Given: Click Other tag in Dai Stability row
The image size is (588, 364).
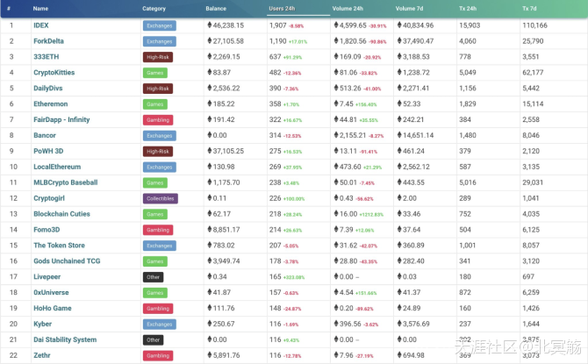Looking at the screenshot, I should coord(153,340).
